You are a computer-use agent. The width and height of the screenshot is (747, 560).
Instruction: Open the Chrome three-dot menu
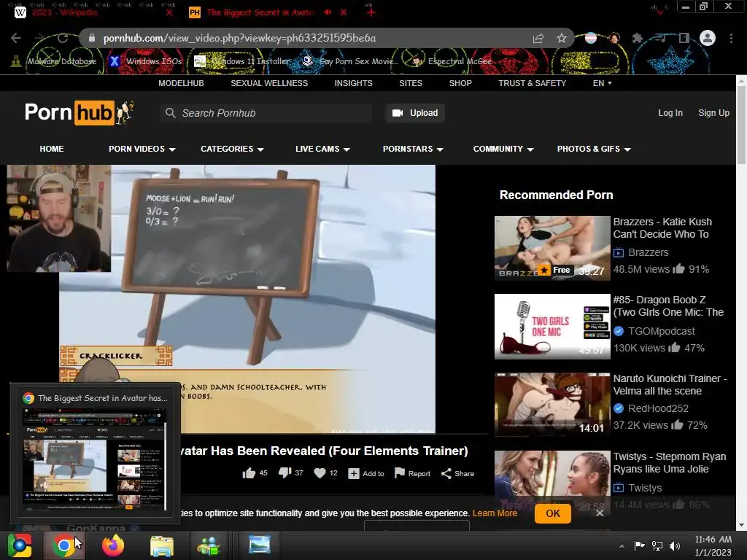(731, 38)
